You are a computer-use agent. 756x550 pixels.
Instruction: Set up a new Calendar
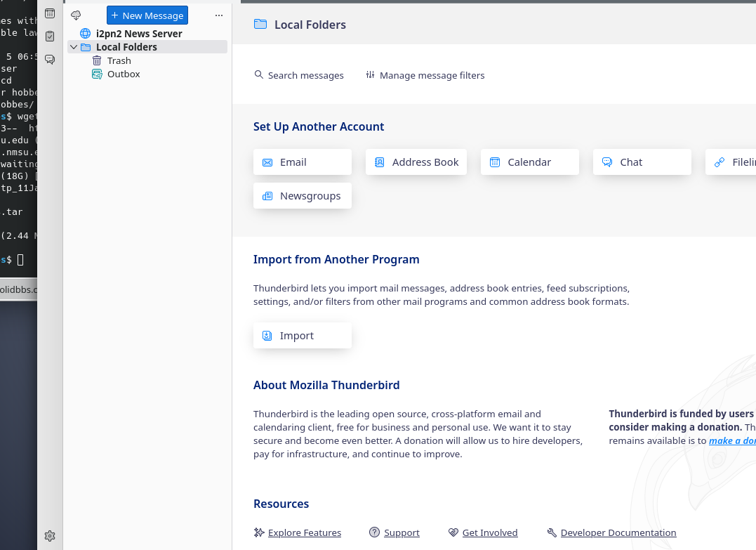pos(530,162)
